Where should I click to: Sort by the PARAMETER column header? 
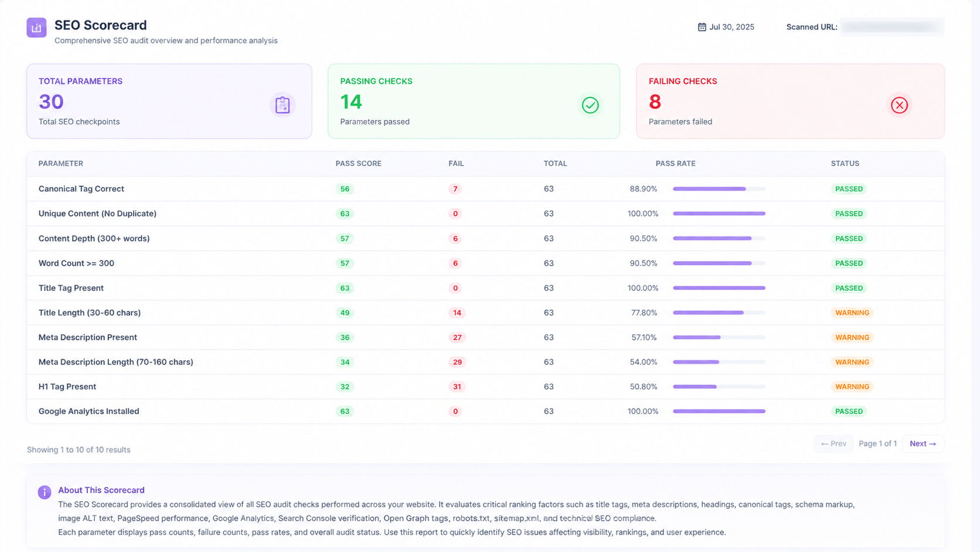click(x=61, y=164)
